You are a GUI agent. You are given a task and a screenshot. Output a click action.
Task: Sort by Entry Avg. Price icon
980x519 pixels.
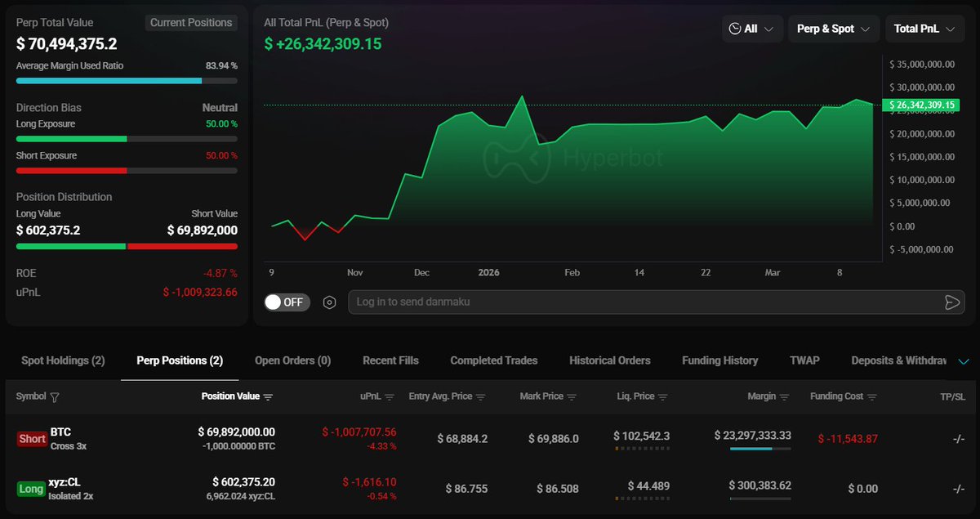click(481, 397)
